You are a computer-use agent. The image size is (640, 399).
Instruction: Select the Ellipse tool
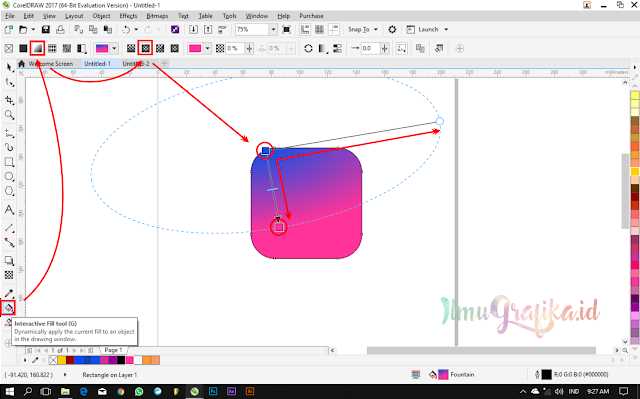point(9,177)
